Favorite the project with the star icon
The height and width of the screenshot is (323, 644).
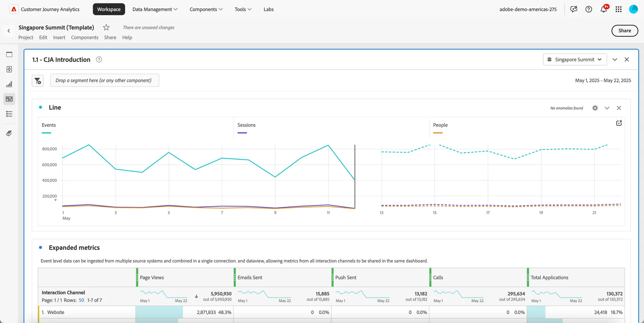(x=106, y=27)
